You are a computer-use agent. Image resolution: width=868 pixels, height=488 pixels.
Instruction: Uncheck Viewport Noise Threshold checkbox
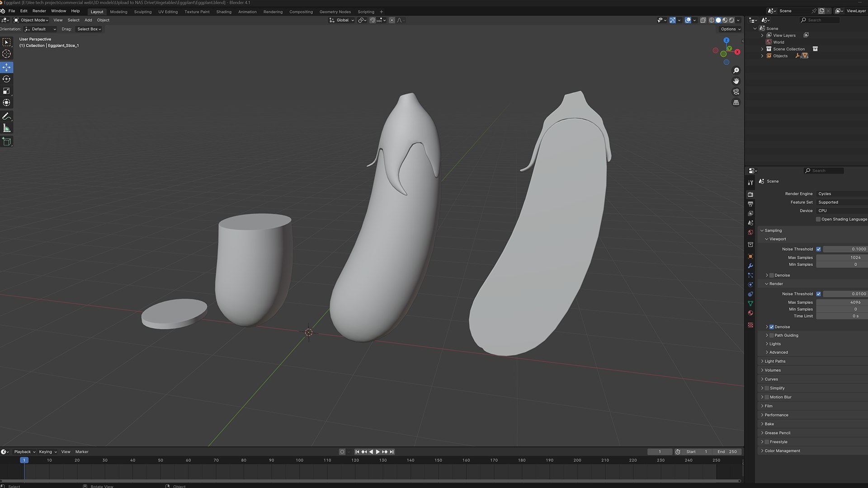click(818, 249)
